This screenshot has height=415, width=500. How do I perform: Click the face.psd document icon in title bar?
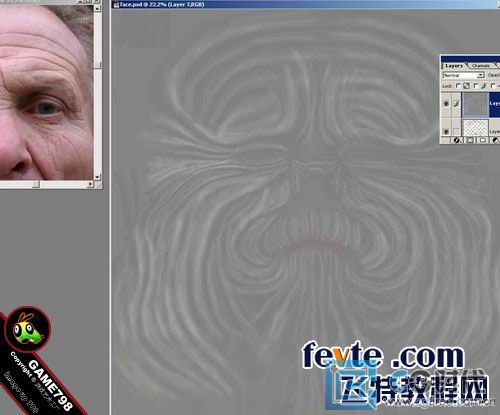[x=116, y=4]
